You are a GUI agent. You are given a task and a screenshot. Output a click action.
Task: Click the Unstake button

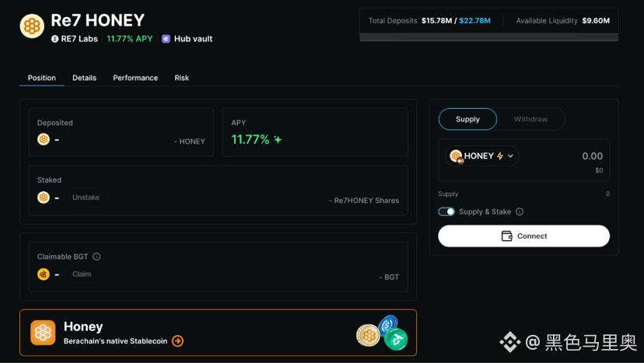86,197
